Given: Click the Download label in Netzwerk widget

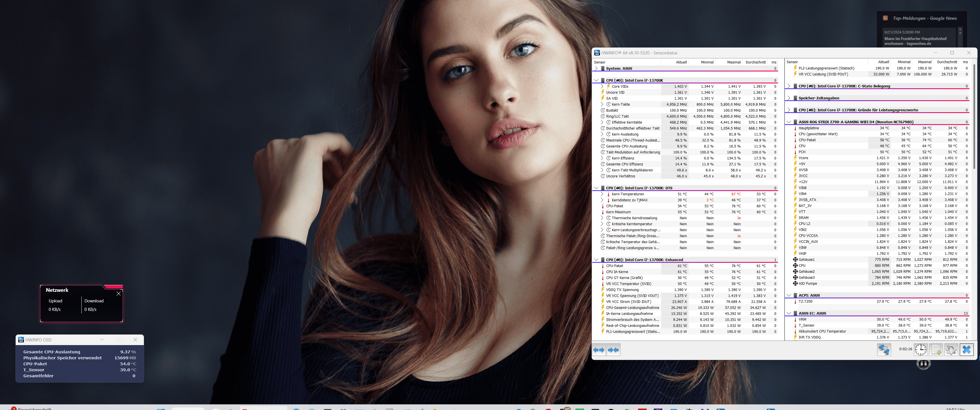Looking at the screenshot, I should coord(94,301).
